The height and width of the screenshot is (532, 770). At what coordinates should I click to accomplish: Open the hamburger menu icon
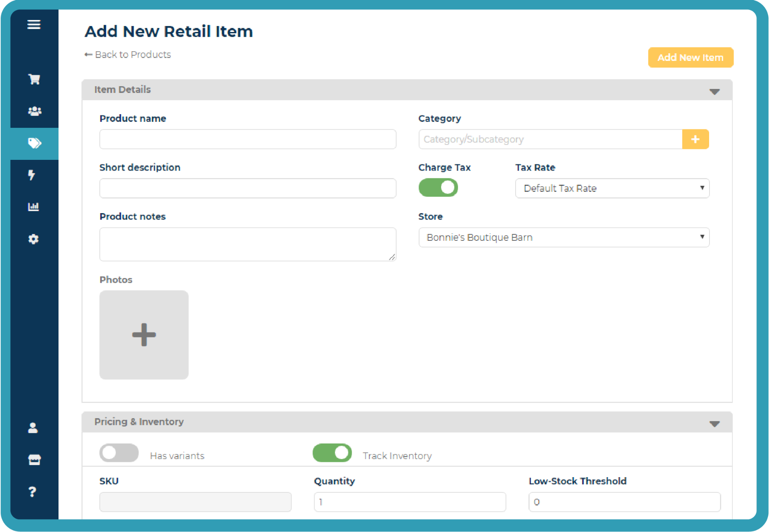click(34, 24)
